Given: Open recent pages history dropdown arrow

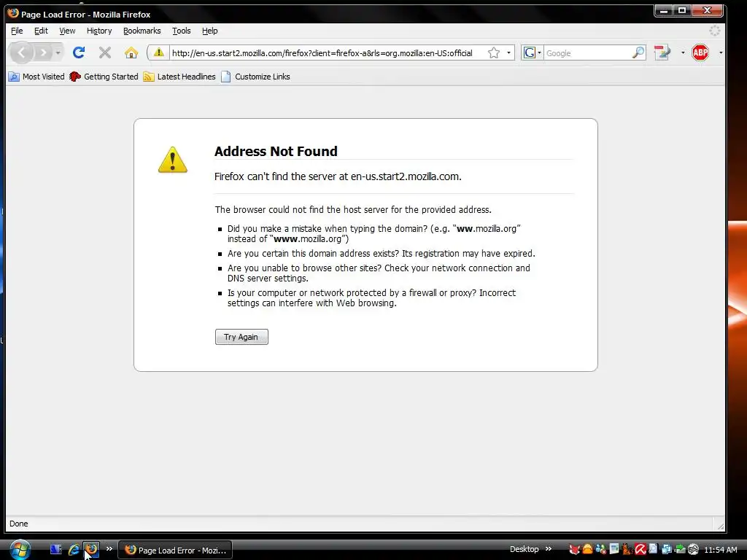Looking at the screenshot, I should 58,52.
